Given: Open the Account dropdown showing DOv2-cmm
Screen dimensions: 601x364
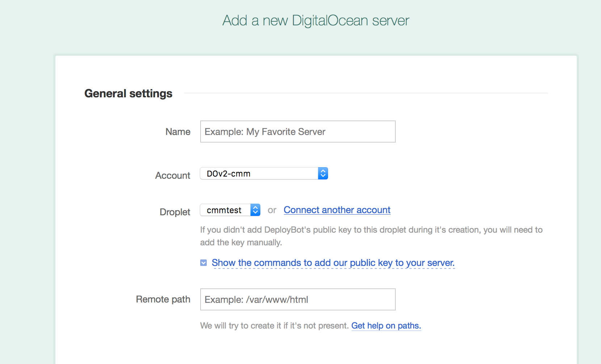Looking at the screenshot, I should 264,174.
